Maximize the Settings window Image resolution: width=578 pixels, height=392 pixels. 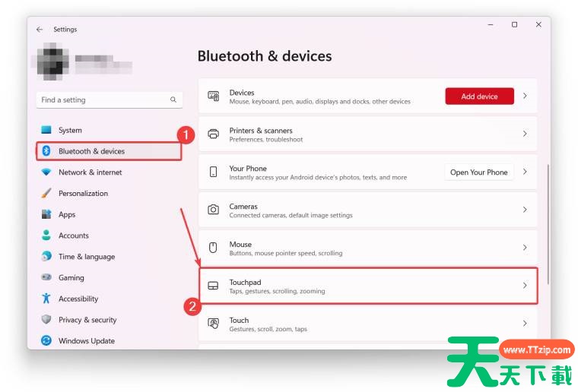[x=514, y=24]
